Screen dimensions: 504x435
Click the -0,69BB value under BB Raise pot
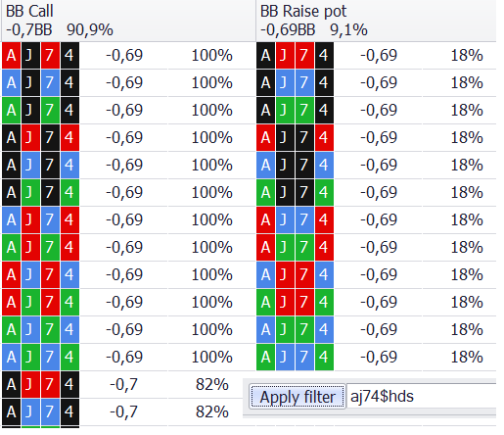(x=288, y=30)
